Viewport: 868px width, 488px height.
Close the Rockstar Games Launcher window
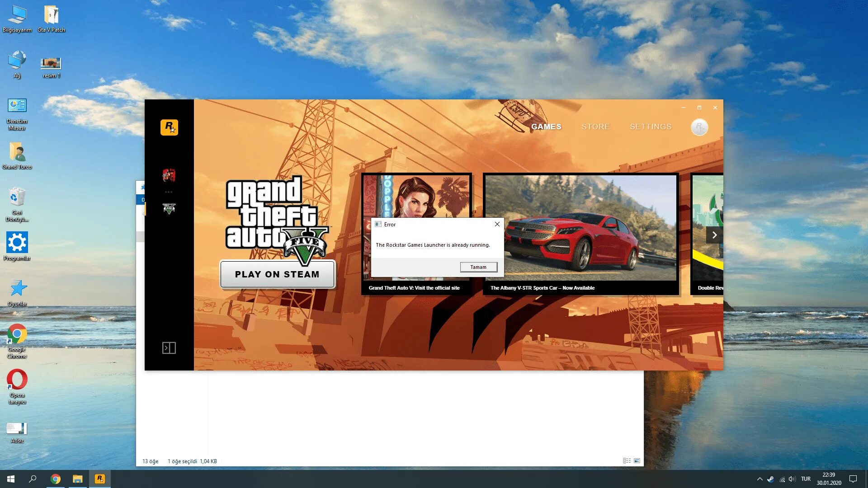click(x=715, y=108)
